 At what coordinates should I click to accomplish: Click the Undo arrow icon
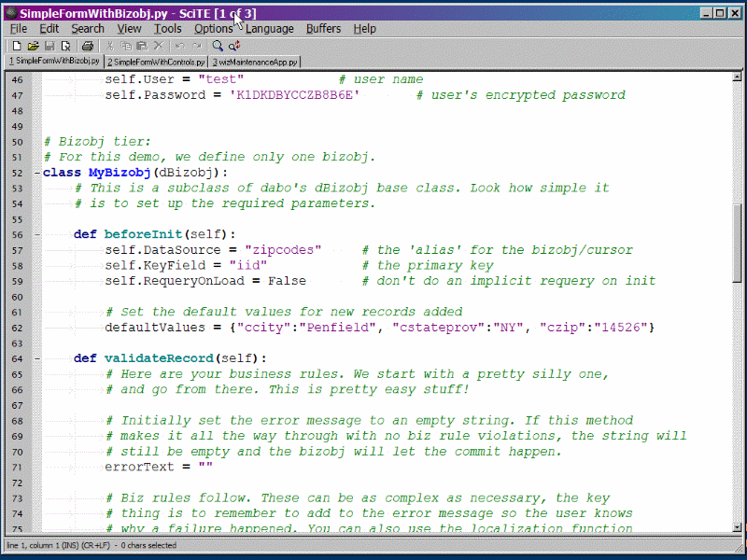point(180,46)
